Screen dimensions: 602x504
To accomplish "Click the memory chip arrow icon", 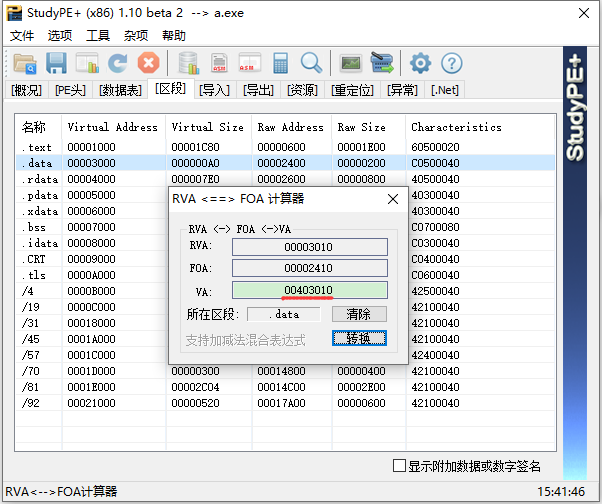I will pos(382,63).
